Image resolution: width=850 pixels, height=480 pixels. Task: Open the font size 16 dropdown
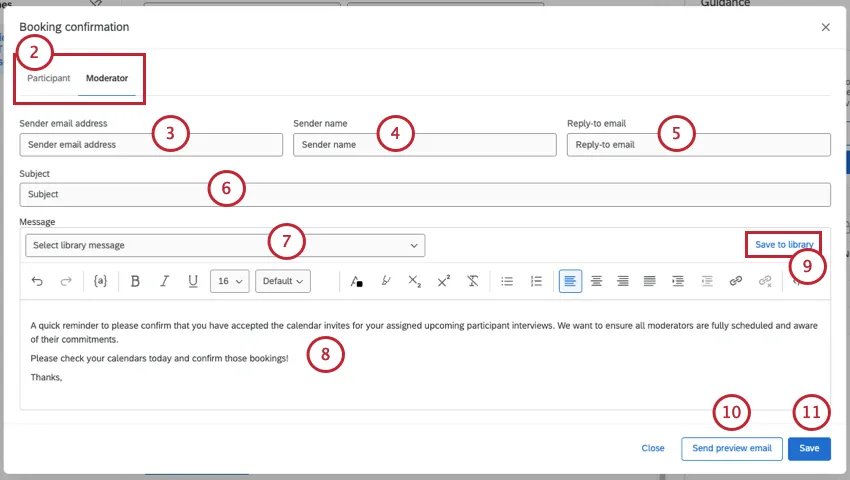tap(230, 281)
